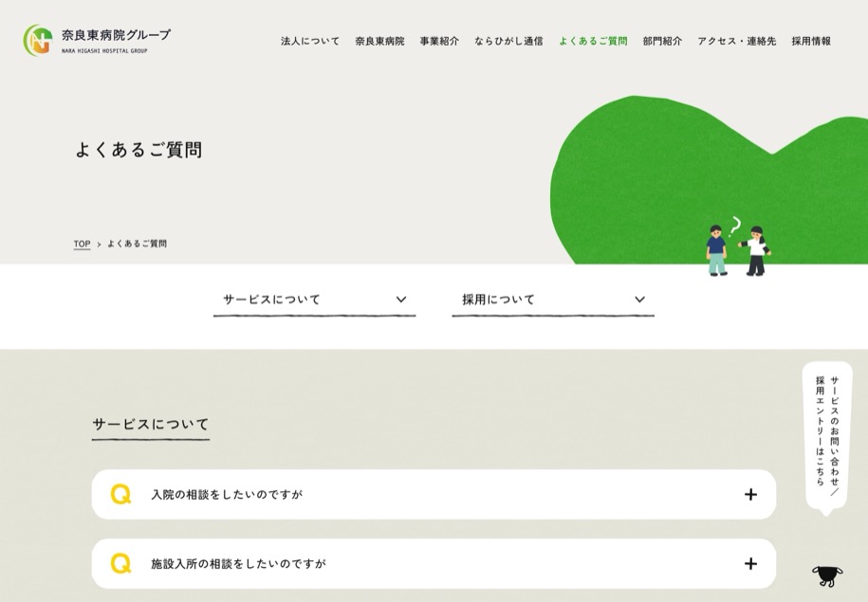Screen dimensions: 868x602
Task: Click the Nara Higashi Hospital Group logo
Action: coord(97,40)
